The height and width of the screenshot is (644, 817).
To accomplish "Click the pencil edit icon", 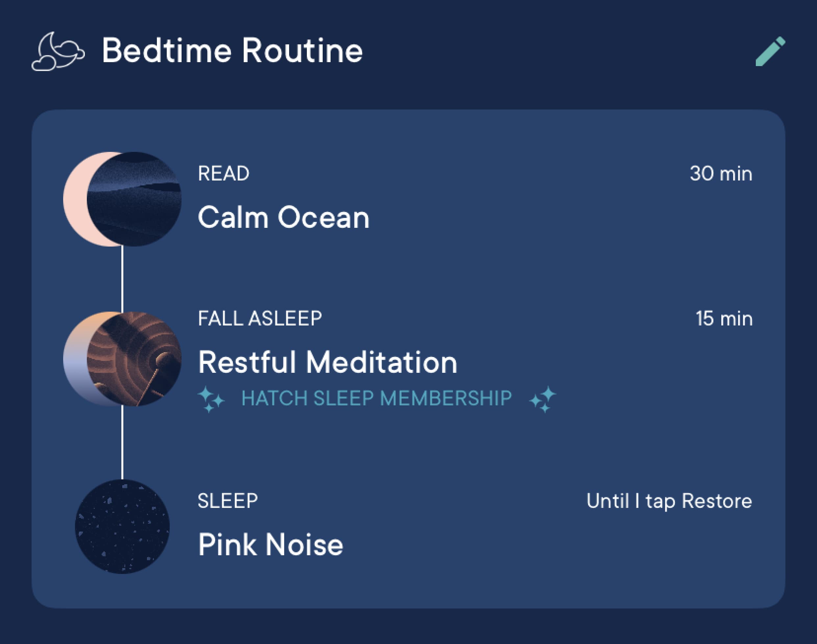I will coord(770,51).
